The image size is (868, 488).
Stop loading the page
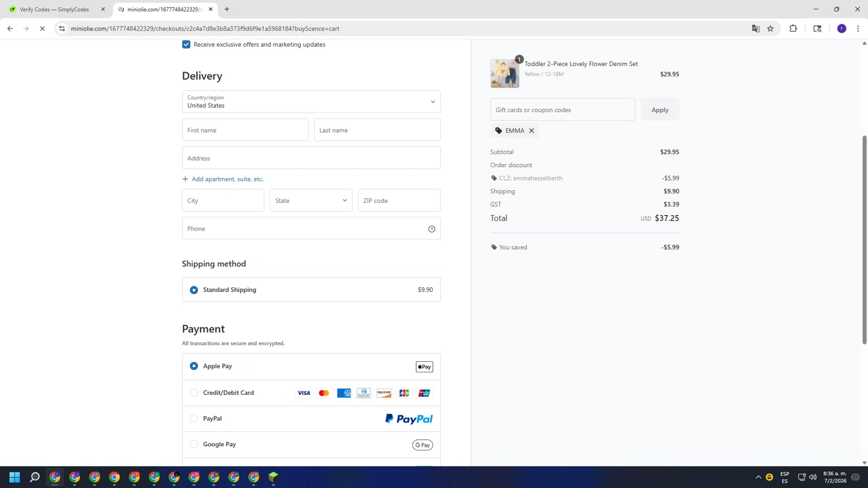pyautogui.click(x=42, y=28)
